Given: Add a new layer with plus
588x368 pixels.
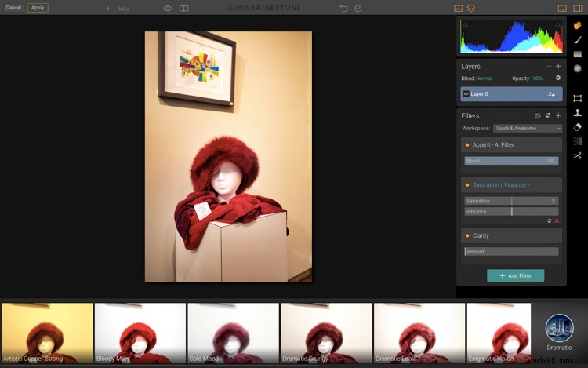Looking at the screenshot, I should [x=558, y=66].
